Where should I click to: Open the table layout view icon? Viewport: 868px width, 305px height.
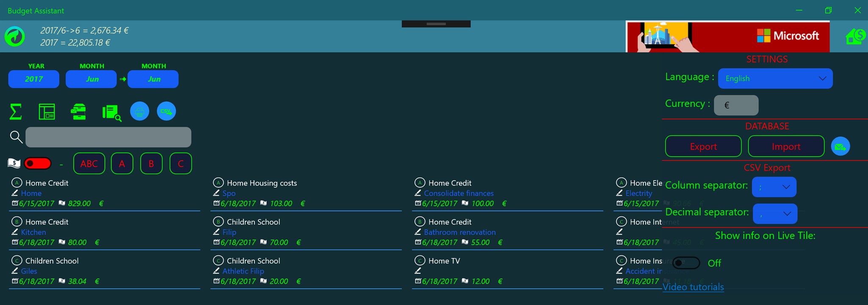pyautogui.click(x=47, y=111)
